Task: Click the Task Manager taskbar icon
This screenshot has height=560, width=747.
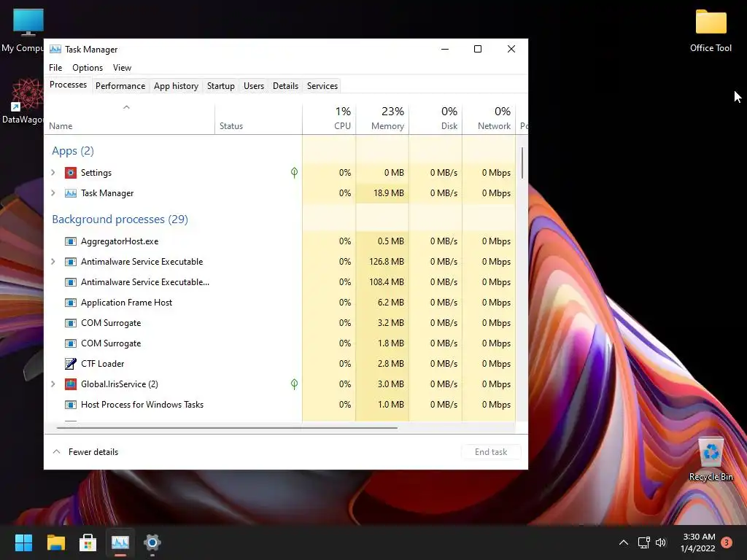Action: (x=120, y=542)
